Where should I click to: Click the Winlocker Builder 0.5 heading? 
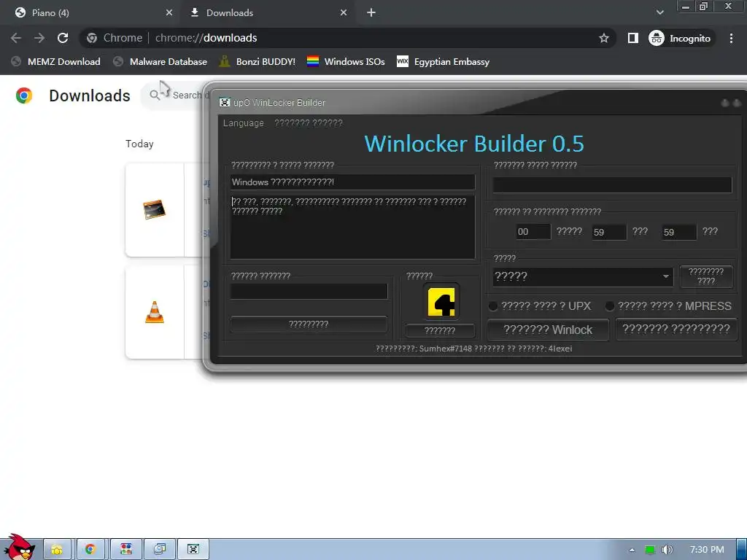point(474,144)
